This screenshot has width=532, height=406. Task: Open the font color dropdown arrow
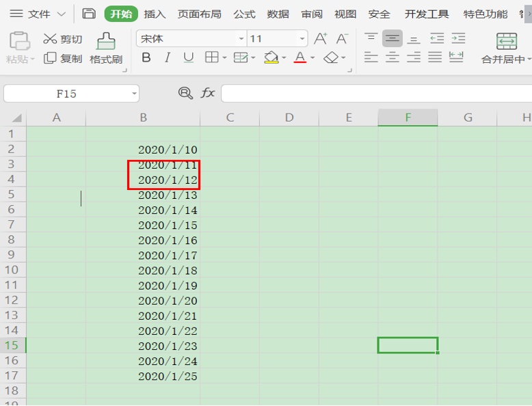pyautogui.click(x=312, y=58)
